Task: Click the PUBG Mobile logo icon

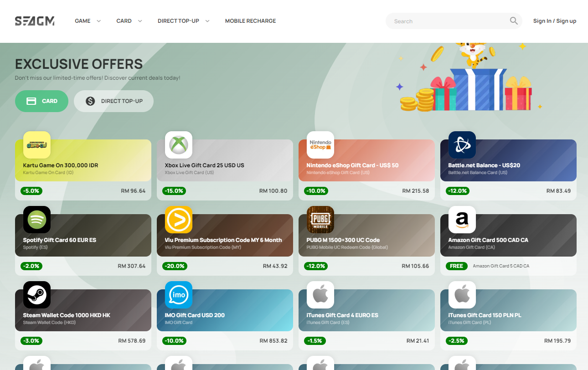Action: [320, 220]
